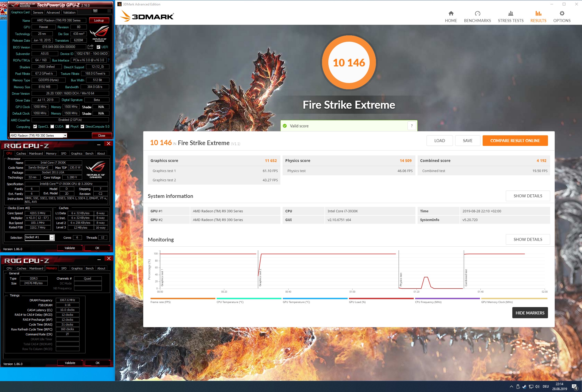Switch to Sensors tab in GPU-Z
582x392 pixels.
tap(38, 12)
